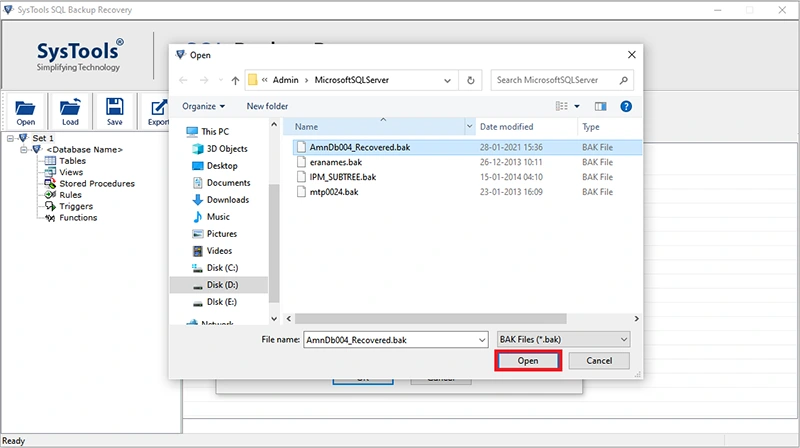This screenshot has width=800, height=448.
Task: Close the Open dialog
Action: [632, 55]
